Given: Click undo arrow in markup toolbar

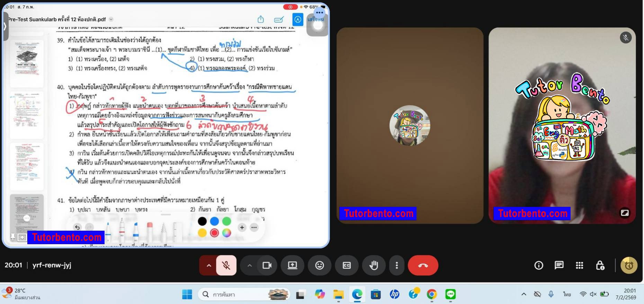Looking at the screenshot, I should click(x=78, y=227).
